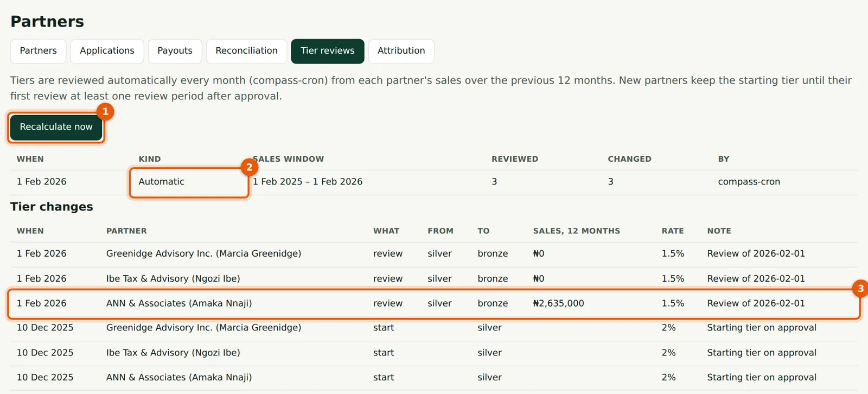Select the Automatic kind cell
Viewport: 868px width, 394px height.
[189, 182]
